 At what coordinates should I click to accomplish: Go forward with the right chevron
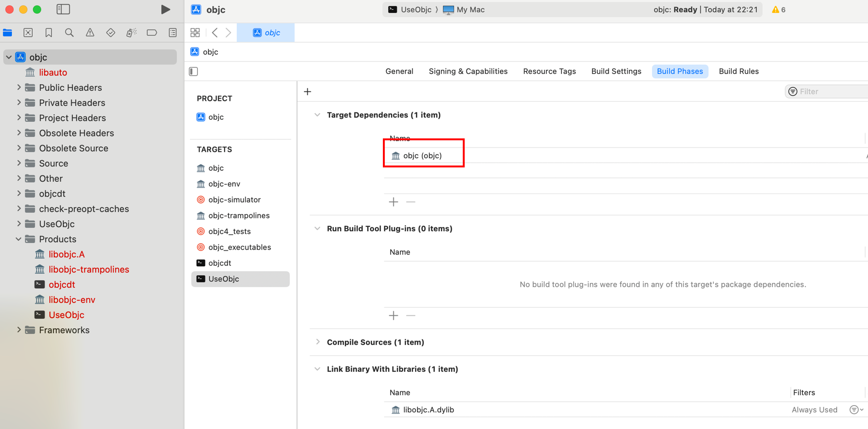(228, 33)
